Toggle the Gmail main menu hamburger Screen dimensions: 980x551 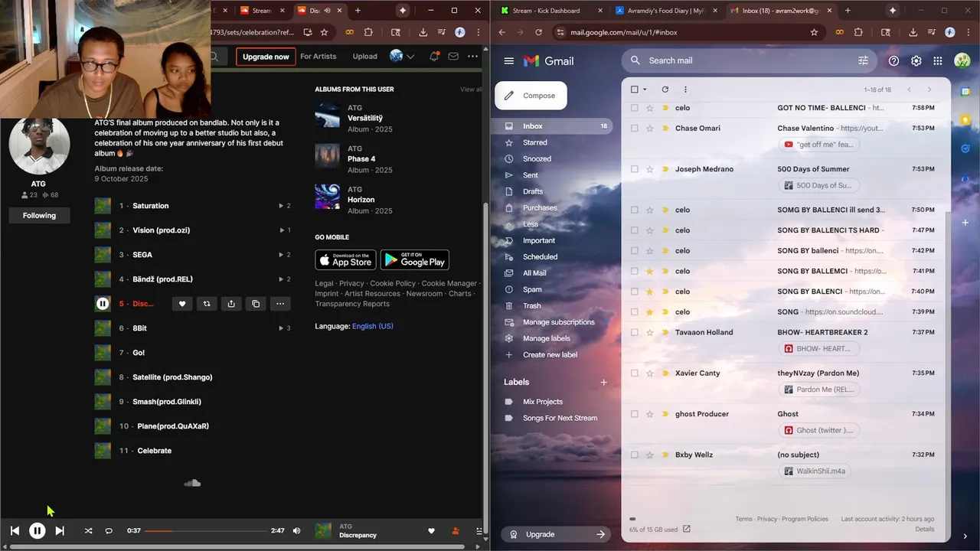tap(508, 61)
